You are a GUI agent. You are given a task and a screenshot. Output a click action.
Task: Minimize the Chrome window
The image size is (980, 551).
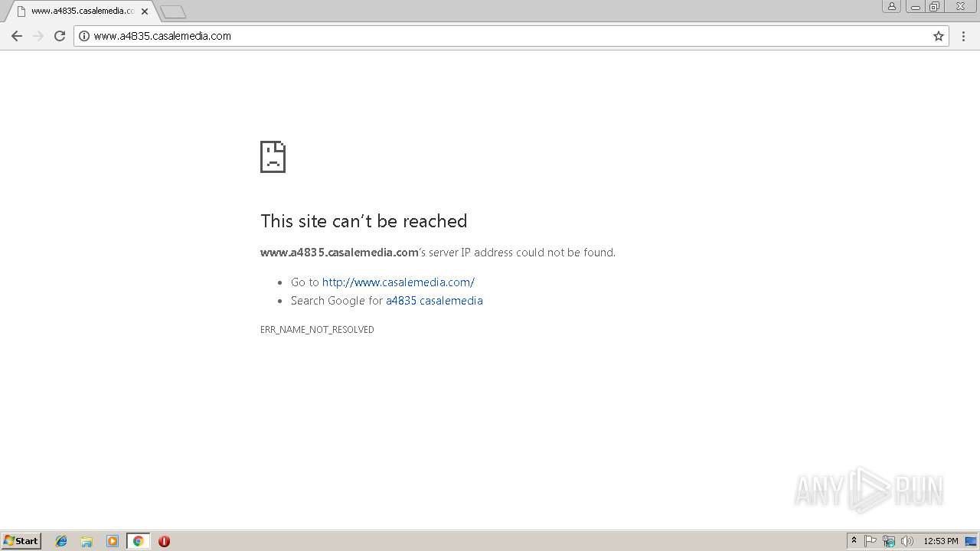(x=915, y=6)
